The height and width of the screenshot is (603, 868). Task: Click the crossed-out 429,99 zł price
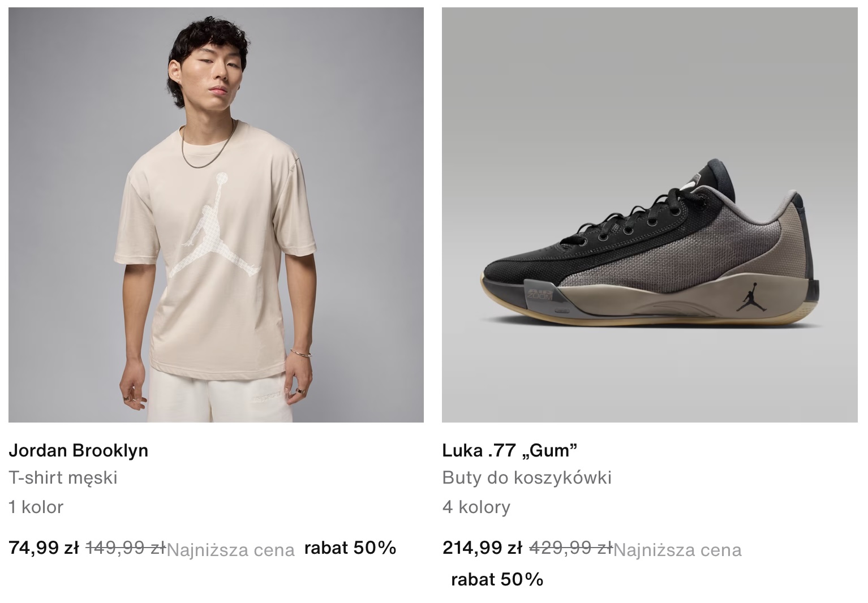pyautogui.click(x=570, y=548)
